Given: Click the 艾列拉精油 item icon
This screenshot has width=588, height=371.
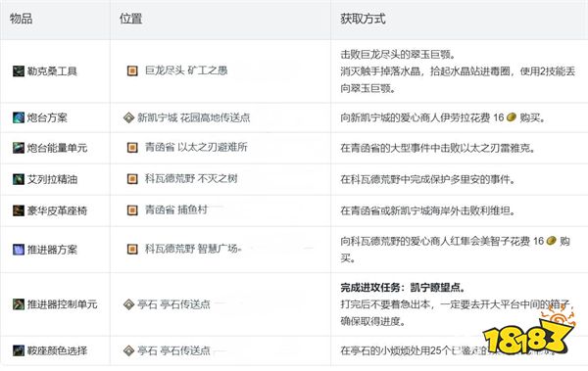Looking at the screenshot, I should coord(19,179).
